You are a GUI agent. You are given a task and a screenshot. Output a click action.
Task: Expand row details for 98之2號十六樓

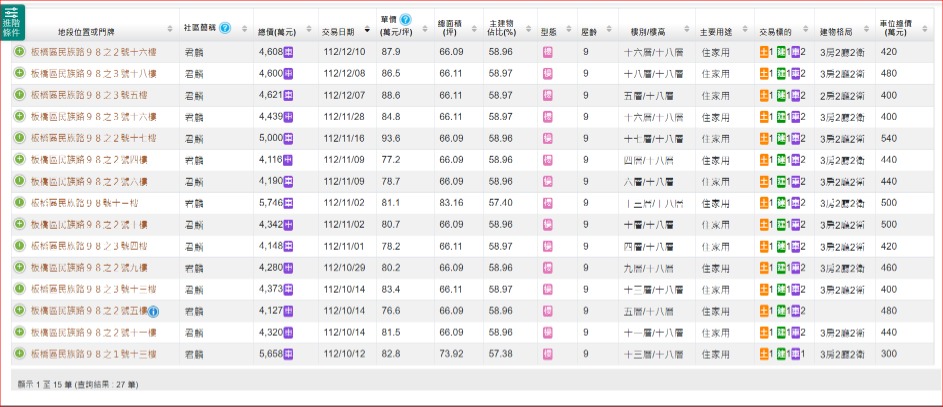tap(19, 51)
